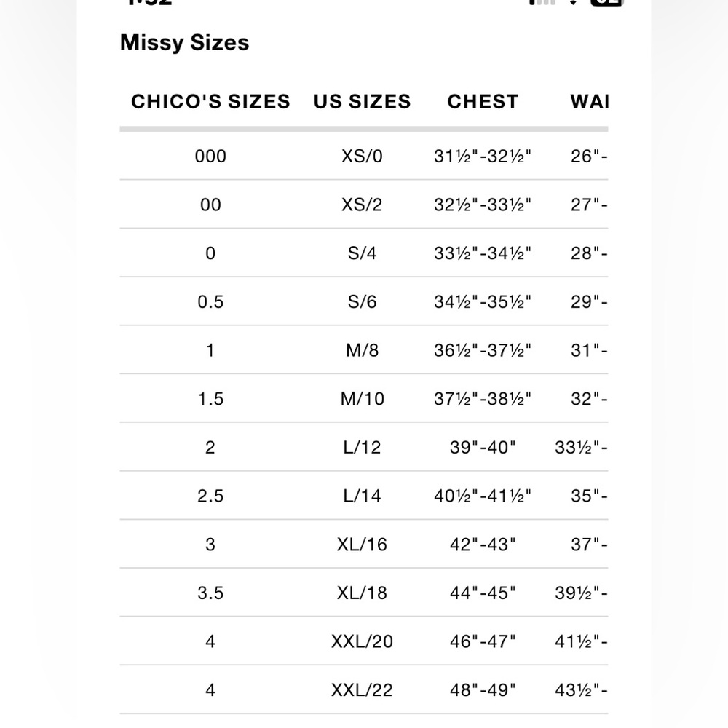Click Chico's size 3.5 cell
Screen dimensions: 728x728
(210, 593)
